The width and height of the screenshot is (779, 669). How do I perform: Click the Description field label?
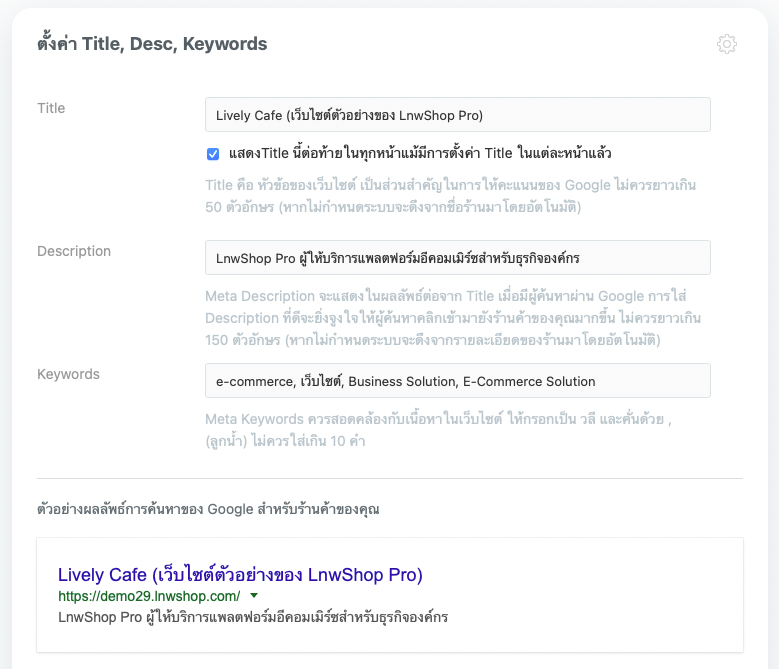tap(74, 251)
